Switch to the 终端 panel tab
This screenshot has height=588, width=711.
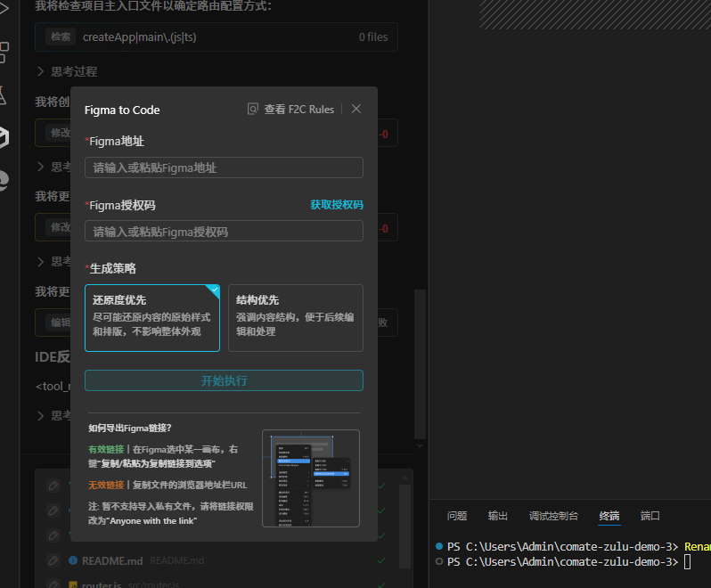click(609, 516)
